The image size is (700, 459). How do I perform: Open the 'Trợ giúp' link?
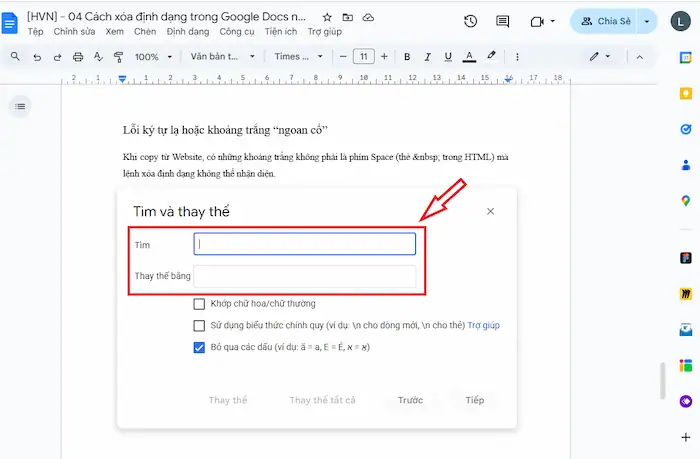pos(484,325)
